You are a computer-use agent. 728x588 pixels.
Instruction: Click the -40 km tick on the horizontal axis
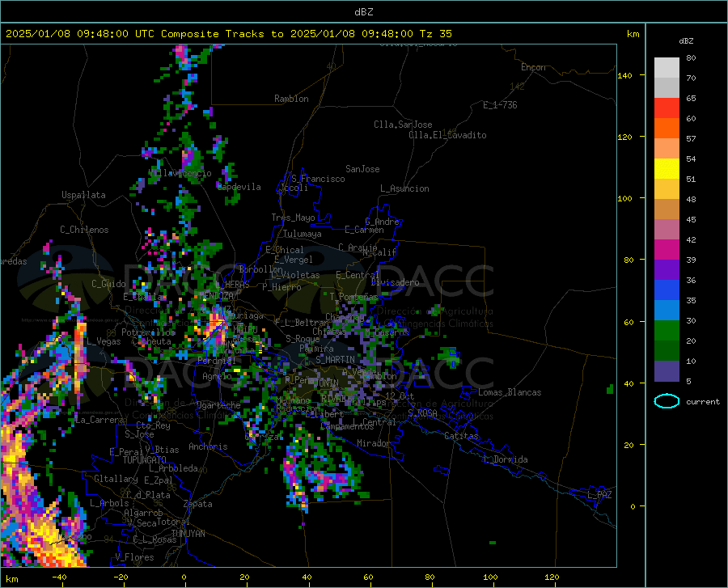[x=59, y=577]
